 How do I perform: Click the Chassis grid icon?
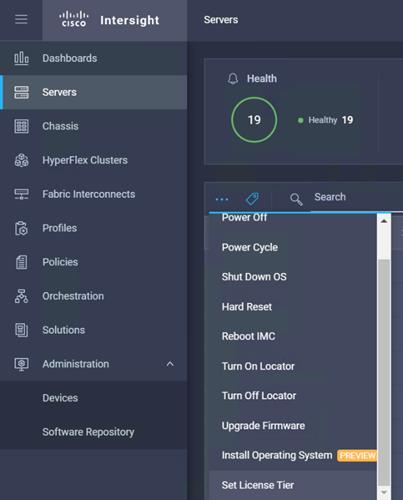tap(21, 126)
